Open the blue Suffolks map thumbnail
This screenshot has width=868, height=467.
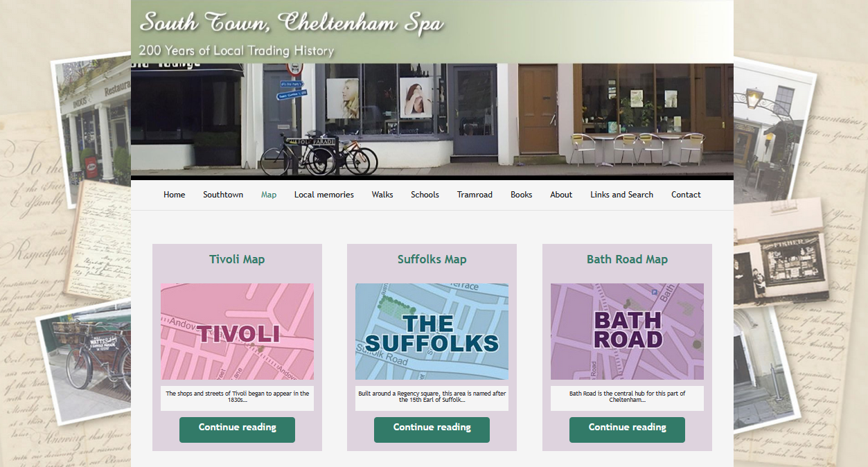coord(432,331)
